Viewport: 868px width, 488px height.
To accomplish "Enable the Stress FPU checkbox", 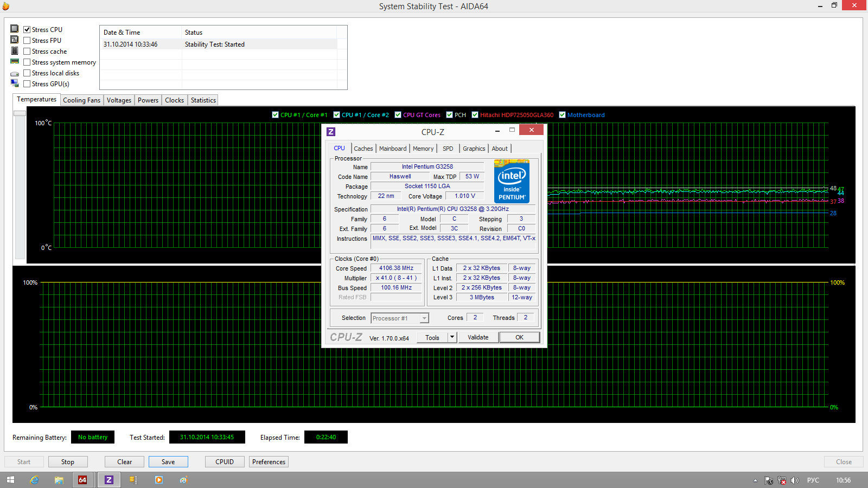I will (27, 40).
